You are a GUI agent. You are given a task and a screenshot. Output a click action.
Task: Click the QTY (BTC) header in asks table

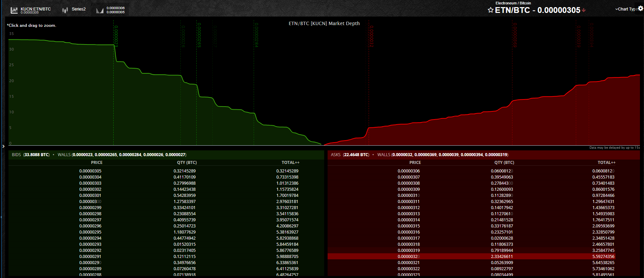coord(504,163)
